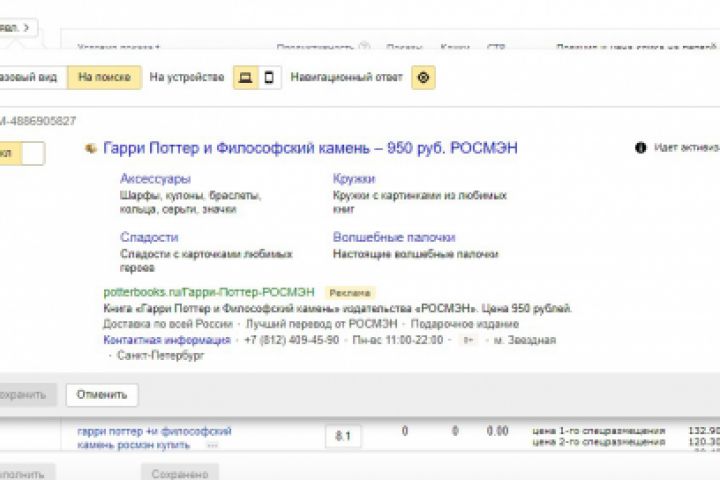
Task: Select the desktop device icon
Action: point(245,78)
